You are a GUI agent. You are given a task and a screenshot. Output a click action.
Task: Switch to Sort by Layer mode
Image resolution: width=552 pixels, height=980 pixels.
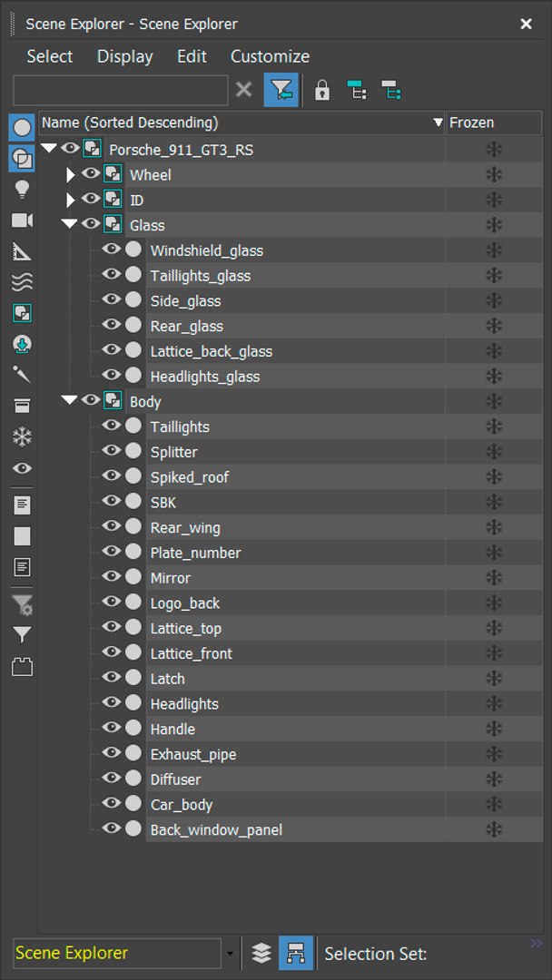[x=261, y=953]
